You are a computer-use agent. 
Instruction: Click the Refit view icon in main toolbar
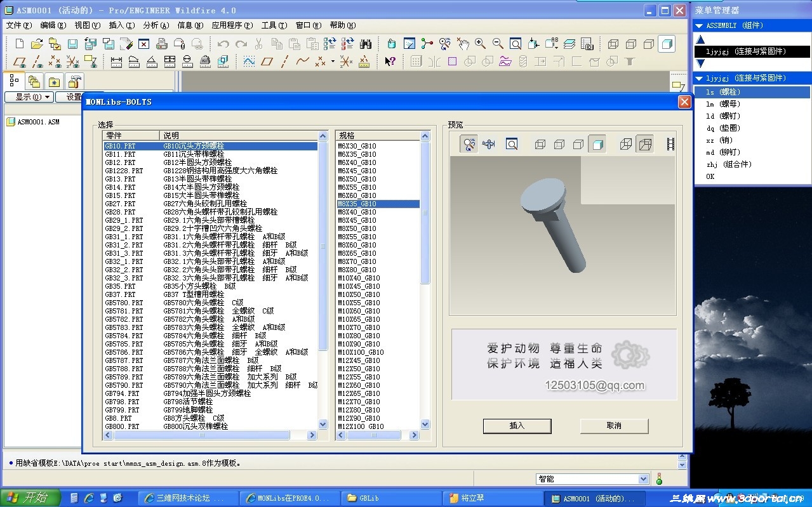[516, 44]
